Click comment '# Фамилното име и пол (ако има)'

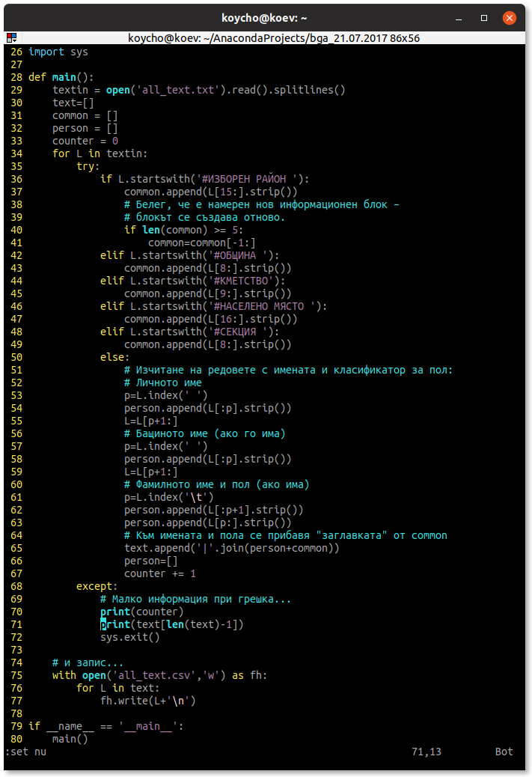point(217,484)
